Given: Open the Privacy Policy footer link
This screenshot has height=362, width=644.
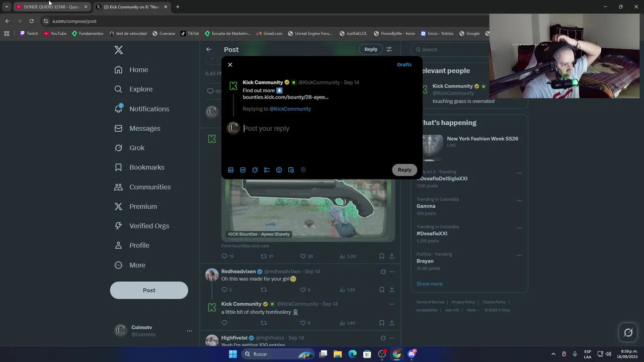Looking at the screenshot, I should (463, 302).
